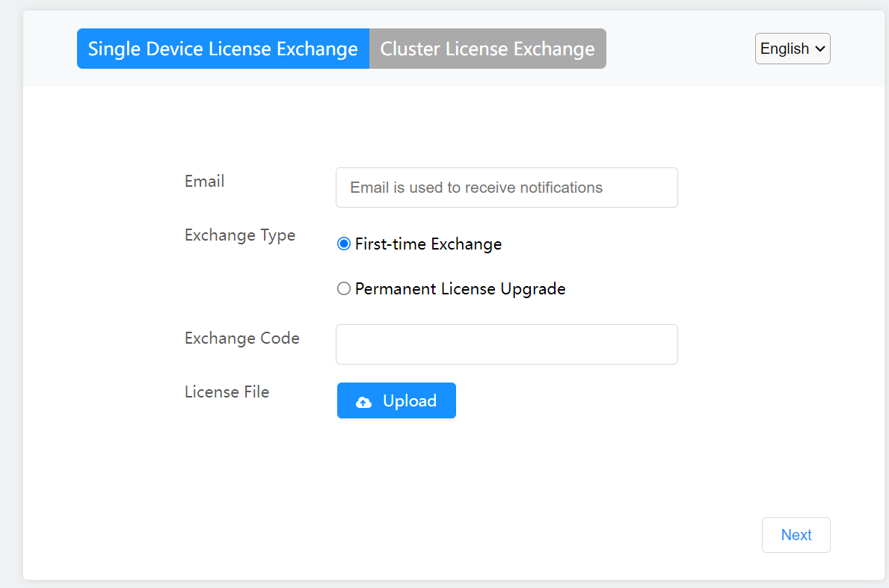Click the "Email" field label
Screen dimensions: 889x588
(204, 182)
